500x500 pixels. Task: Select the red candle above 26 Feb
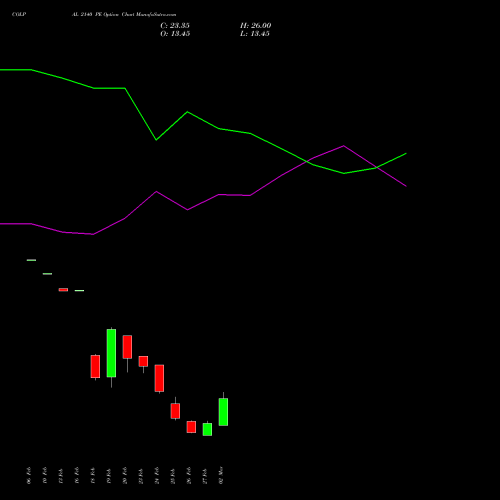pyautogui.click(x=191, y=427)
